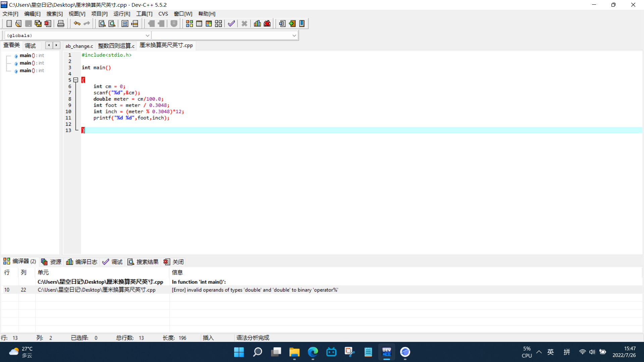
Task: Open the 窗口[W] menu
Action: click(183, 14)
